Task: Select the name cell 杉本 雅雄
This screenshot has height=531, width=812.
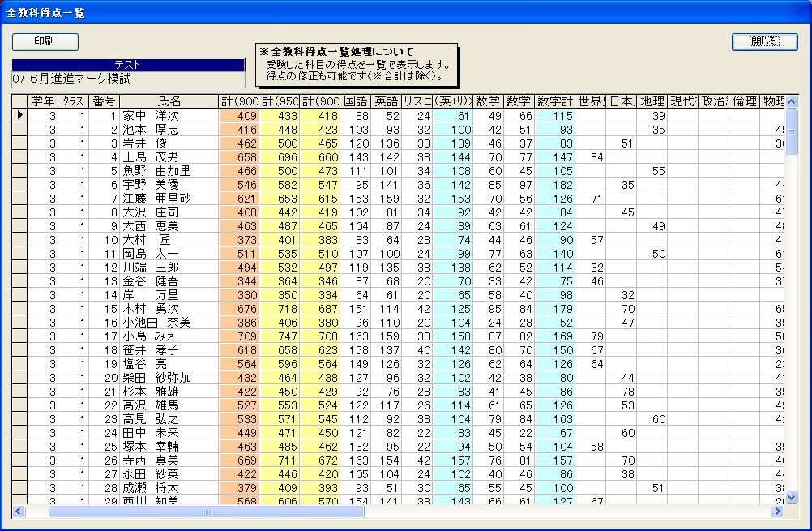Action: pos(169,392)
